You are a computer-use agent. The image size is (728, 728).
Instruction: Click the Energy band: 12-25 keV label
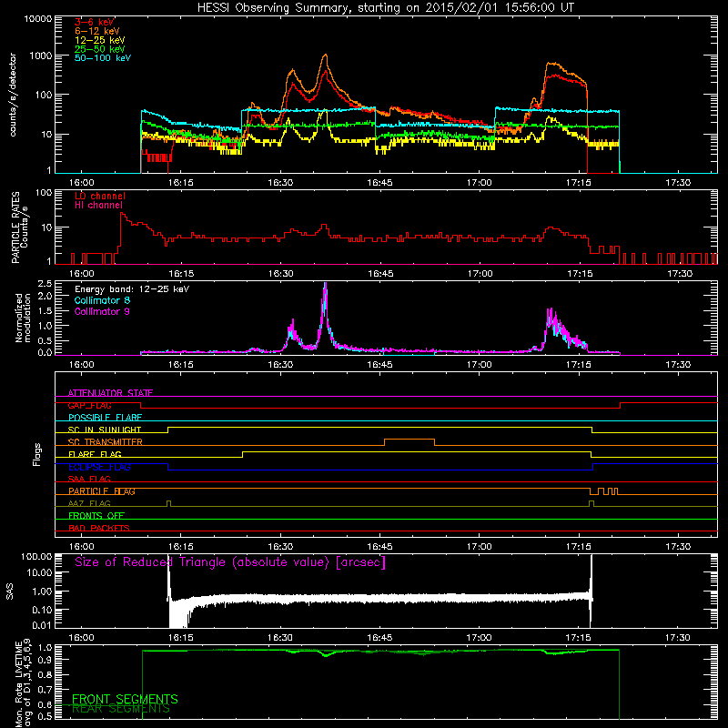pyautogui.click(x=132, y=289)
